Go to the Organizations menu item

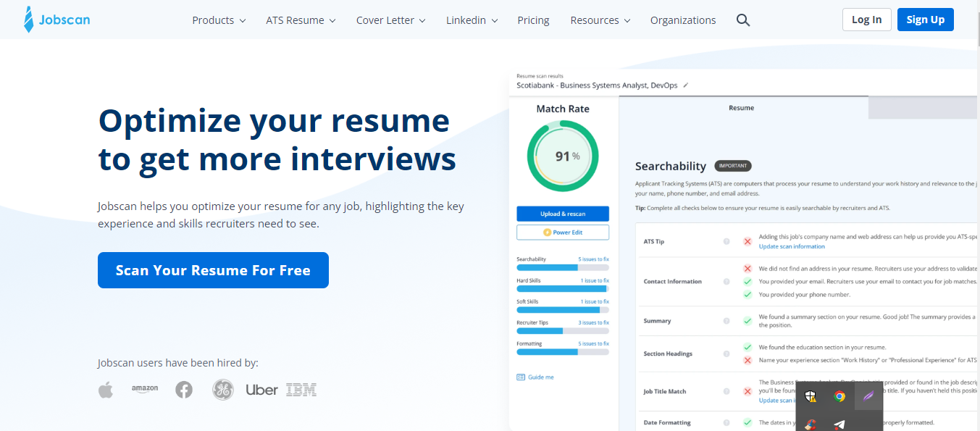[x=683, y=20]
